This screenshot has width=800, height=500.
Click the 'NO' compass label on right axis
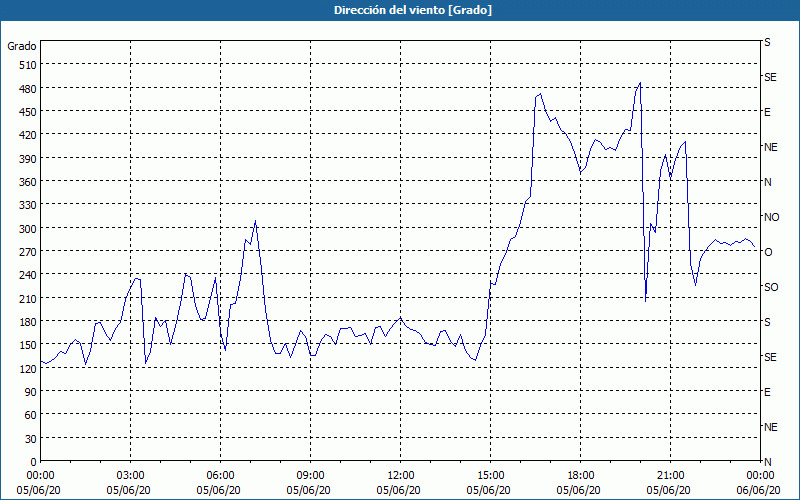click(771, 217)
